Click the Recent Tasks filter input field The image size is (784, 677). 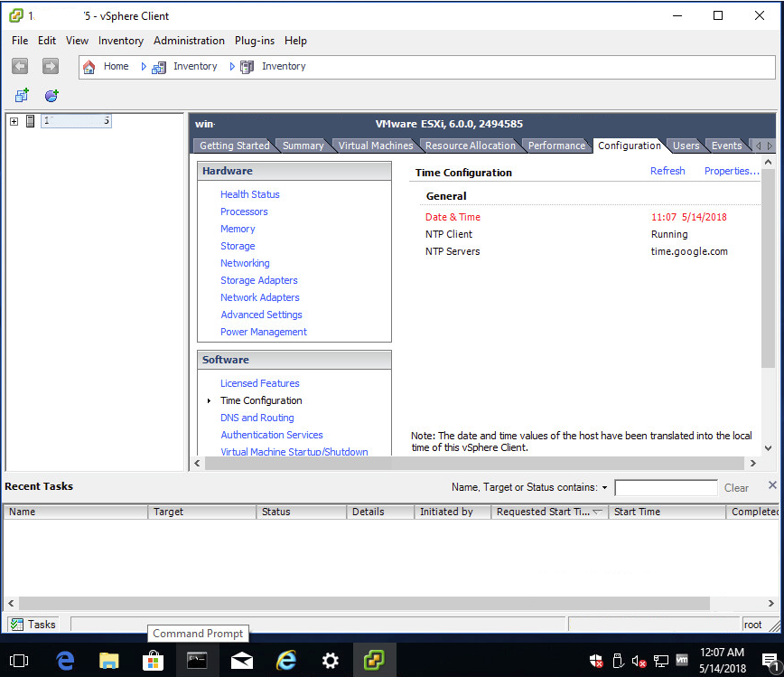(x=666, y=488)
